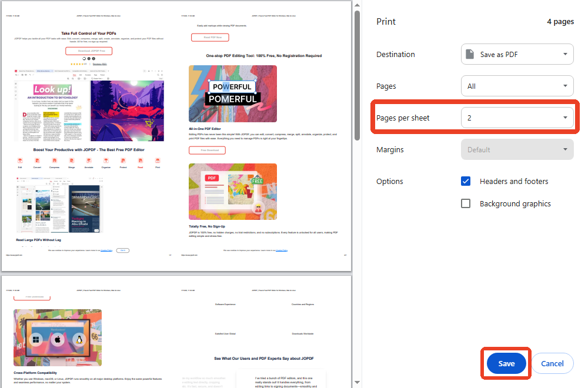Screen dimensions: 588x388
Task: Click the '4 pages' count text
Action: (560, 21)
